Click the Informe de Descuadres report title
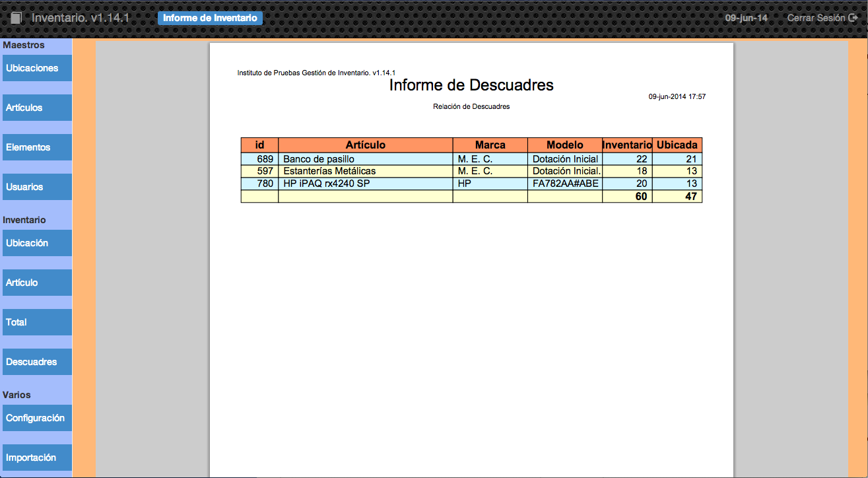 471,85
